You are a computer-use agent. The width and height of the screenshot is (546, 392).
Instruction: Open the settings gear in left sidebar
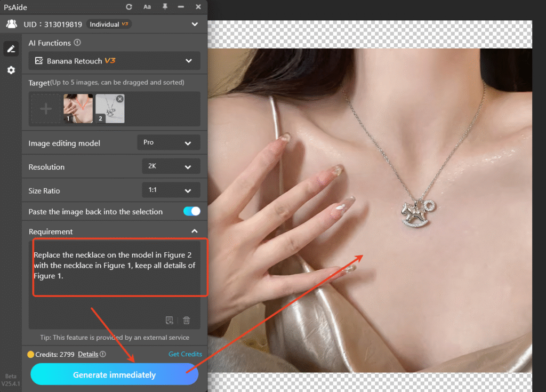(x=11, y=70)
